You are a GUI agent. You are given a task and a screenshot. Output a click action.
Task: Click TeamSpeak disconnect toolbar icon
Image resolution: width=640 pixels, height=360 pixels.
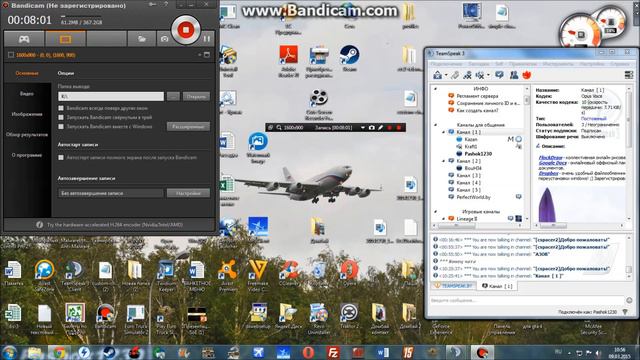[x=455, y=75]
